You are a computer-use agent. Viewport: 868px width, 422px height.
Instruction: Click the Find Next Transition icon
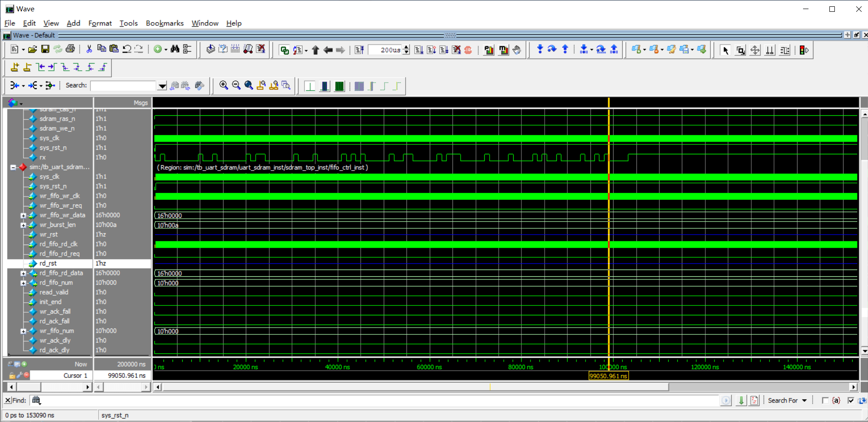point(51,67)
